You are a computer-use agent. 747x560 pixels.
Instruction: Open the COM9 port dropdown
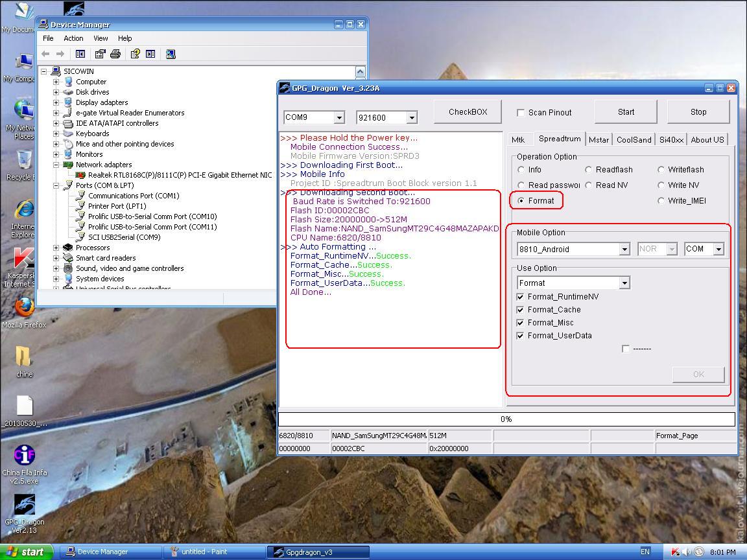pyautogui.click(x=339, y=117)
